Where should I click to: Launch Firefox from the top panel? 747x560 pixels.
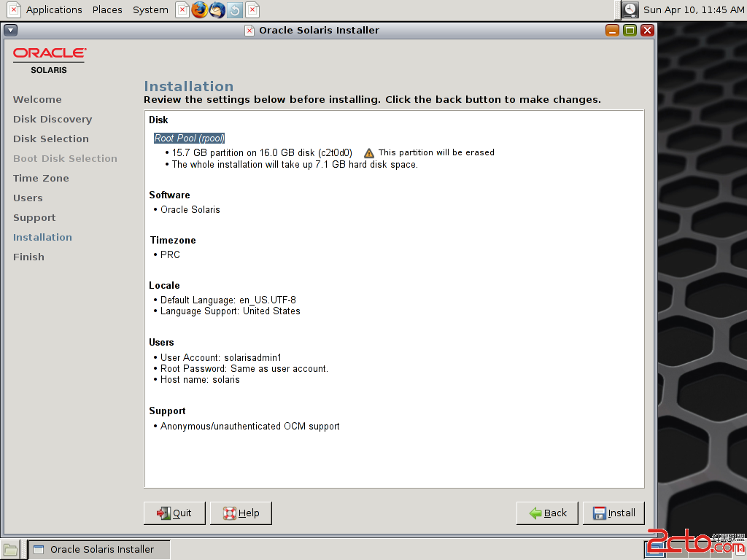[x=200, y=9]
